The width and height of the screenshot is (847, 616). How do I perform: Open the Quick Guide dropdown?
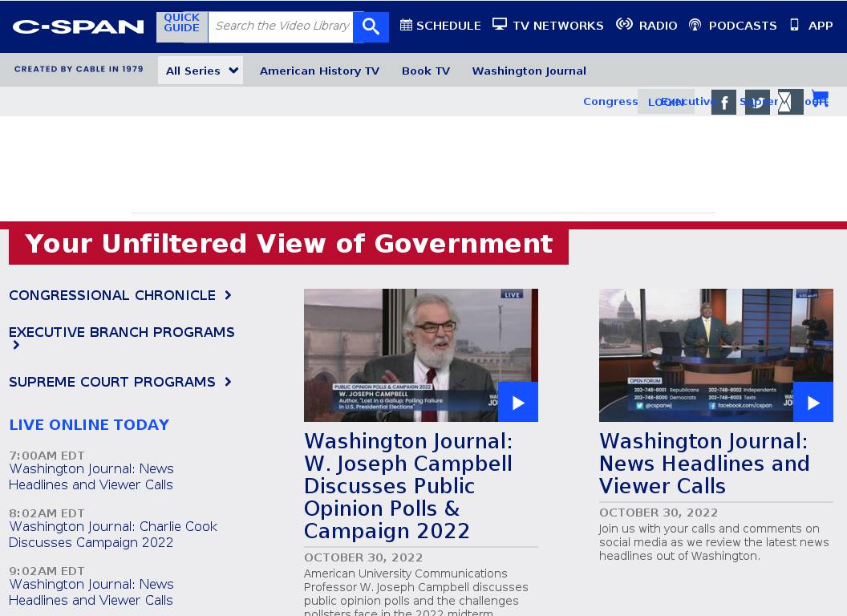point(182,23)
